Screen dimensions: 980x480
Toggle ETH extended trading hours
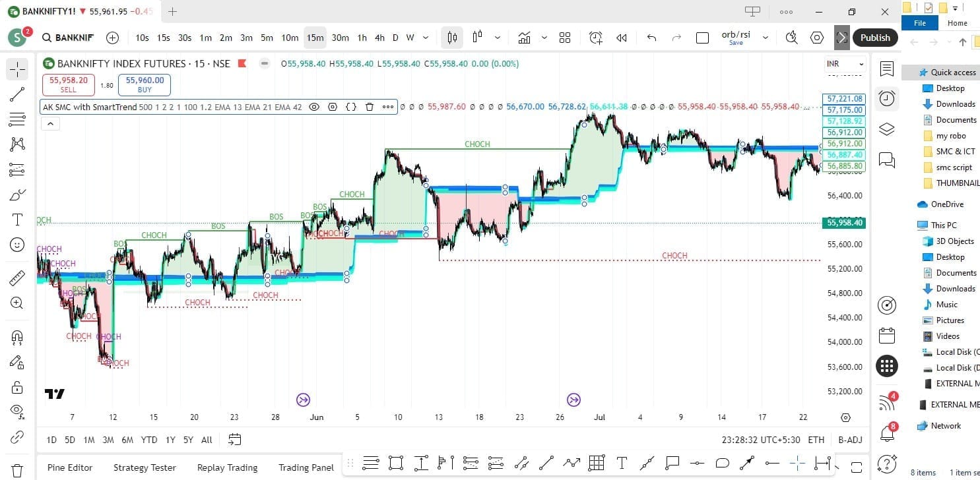pyautogui.click(x=816, y=440)
